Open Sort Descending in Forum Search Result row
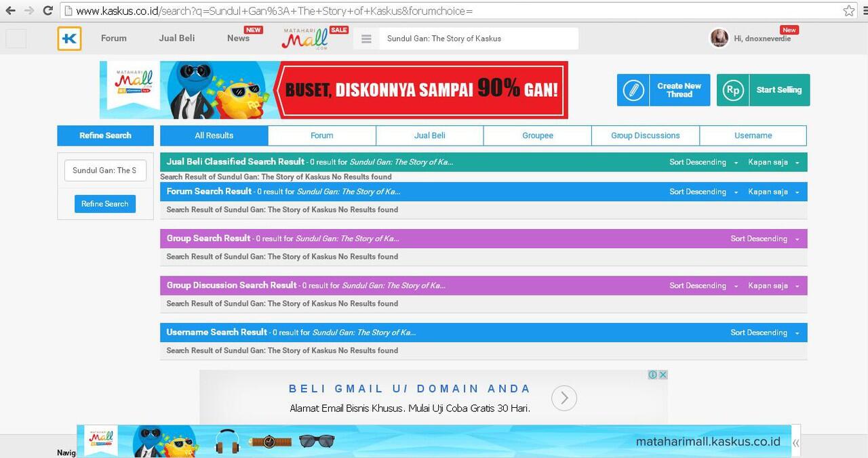This screenshot has width=868, height=458. 703,192
